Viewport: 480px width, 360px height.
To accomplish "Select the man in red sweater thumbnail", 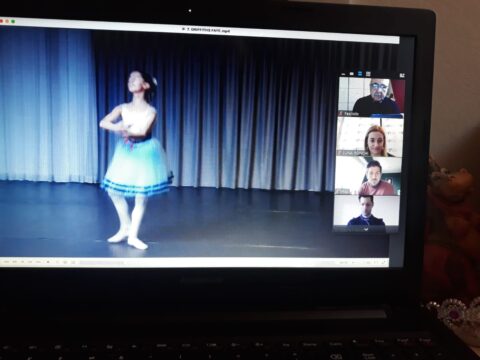I will coord(368,176).
